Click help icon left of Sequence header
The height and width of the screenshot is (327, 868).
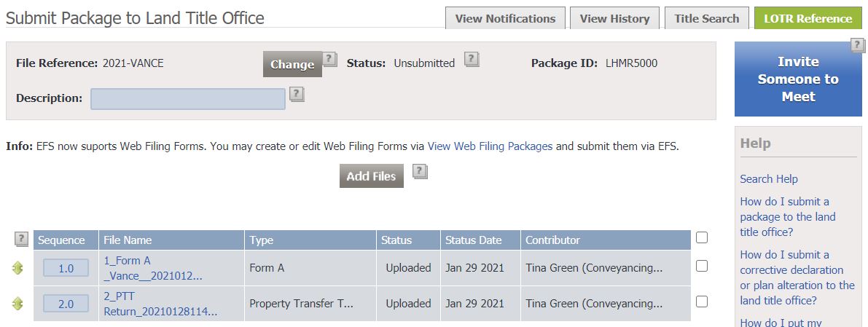click(21, 239)
